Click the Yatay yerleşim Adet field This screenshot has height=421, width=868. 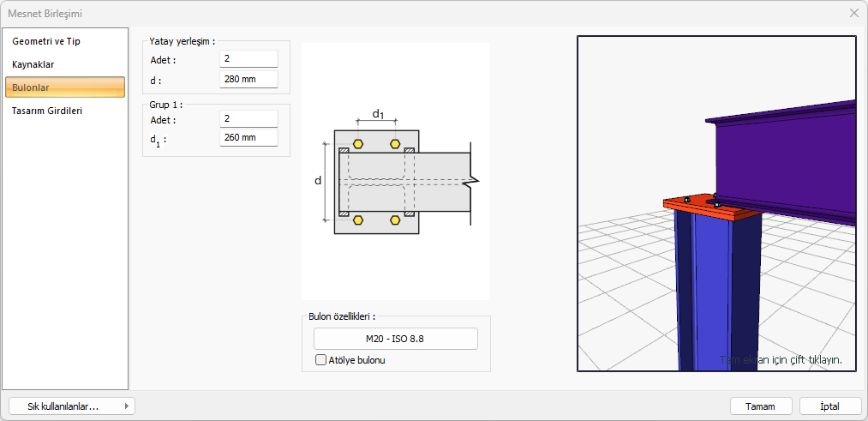pos(248,59)
